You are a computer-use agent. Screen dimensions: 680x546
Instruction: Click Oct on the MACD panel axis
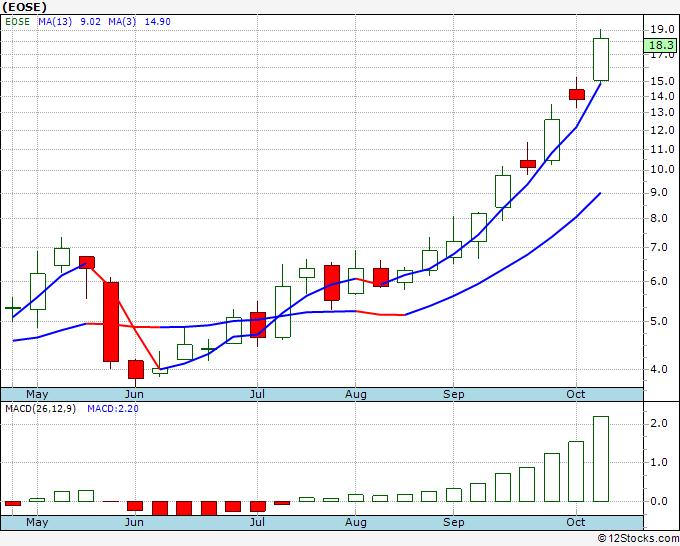pyautogui.click(x=576, y=523)
